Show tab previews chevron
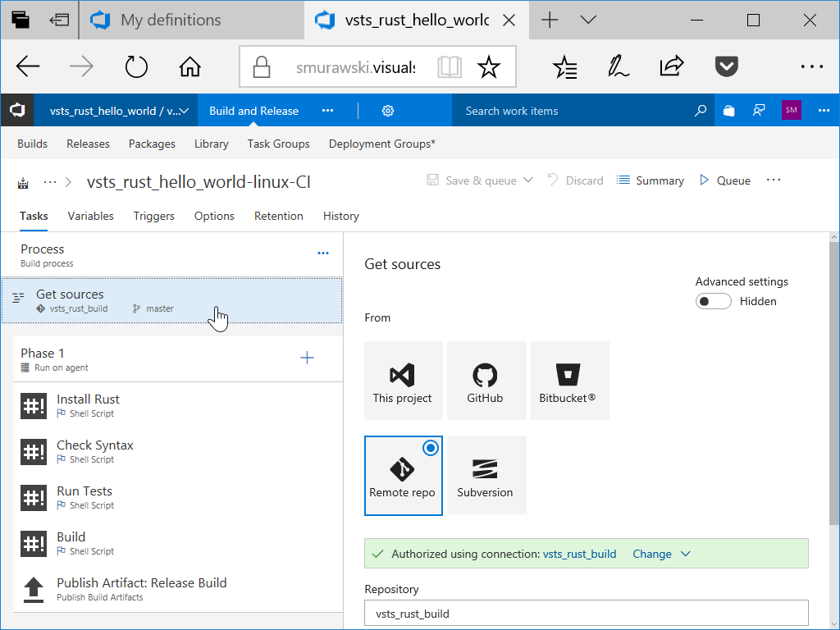 click(588, 20)
